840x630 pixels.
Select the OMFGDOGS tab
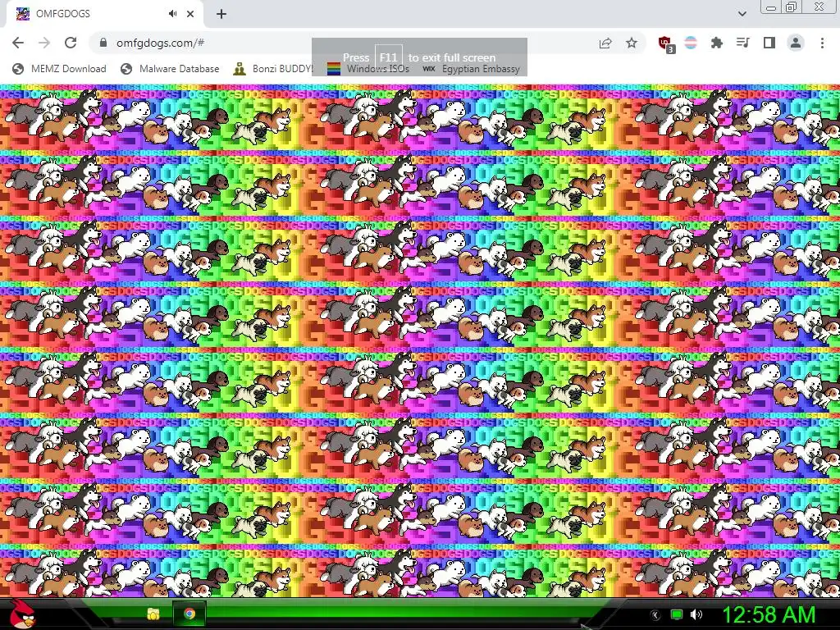pyautogui.click(x=104, y=14)
